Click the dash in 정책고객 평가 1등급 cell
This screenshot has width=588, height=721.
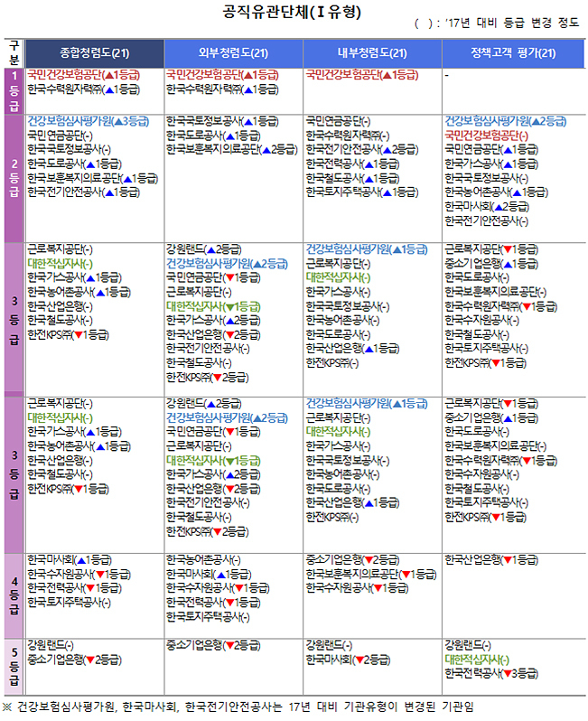pos(447,75)
